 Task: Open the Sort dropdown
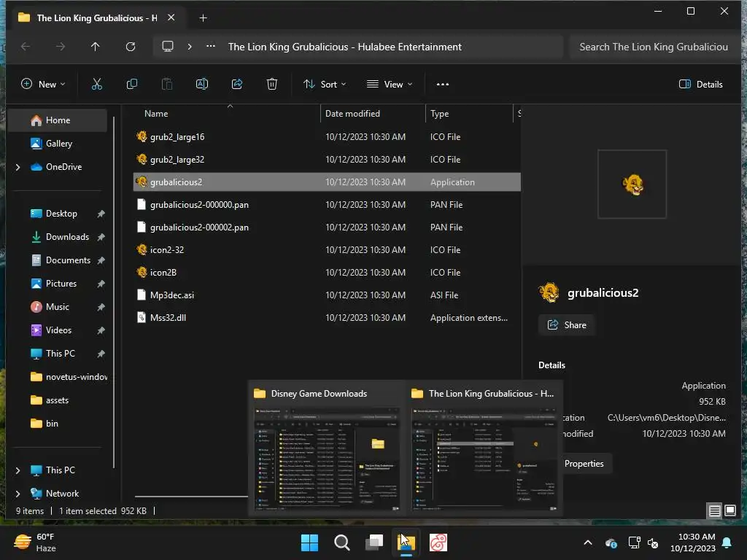pos(325,85)
